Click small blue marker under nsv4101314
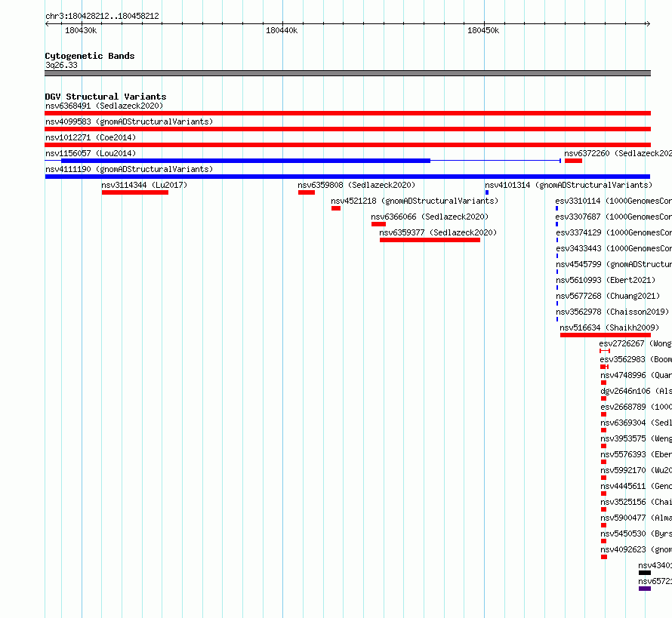 487,192
